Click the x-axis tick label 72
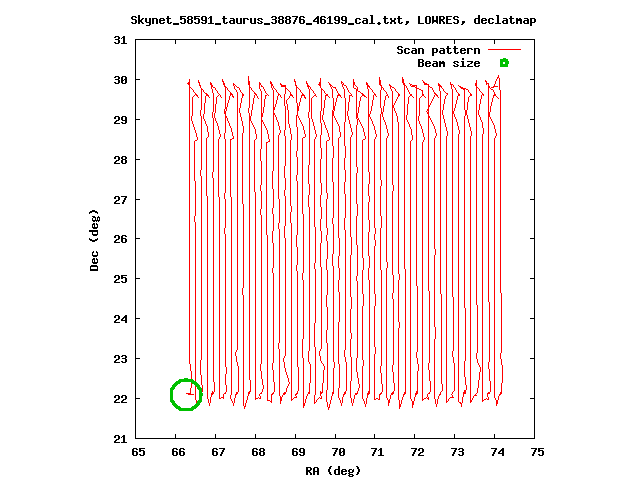Viewport: 640px width, 480px height. pos(418,452)
